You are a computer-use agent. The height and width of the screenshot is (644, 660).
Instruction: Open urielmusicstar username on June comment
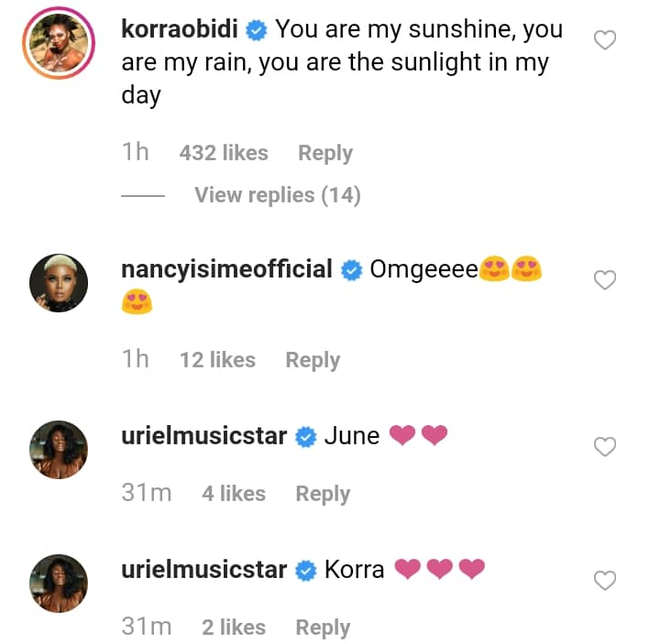[x=204, y=436]
